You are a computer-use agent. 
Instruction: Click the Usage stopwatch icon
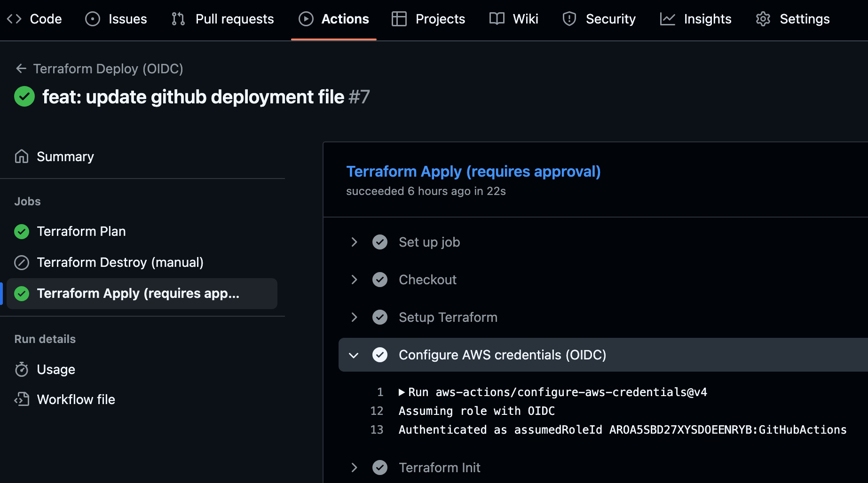[22, 370]
